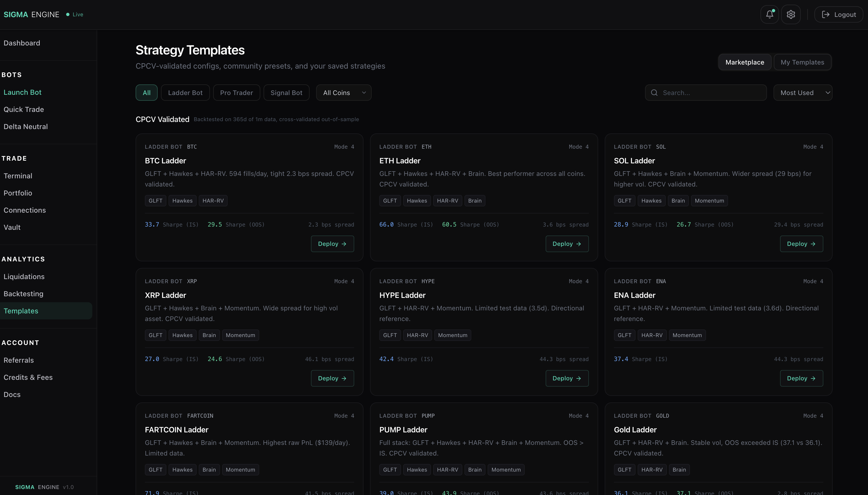The width and height of the screenshot is (868, 495).
Task: Click the ENA Ladder title
Action: tap(634, 295)
